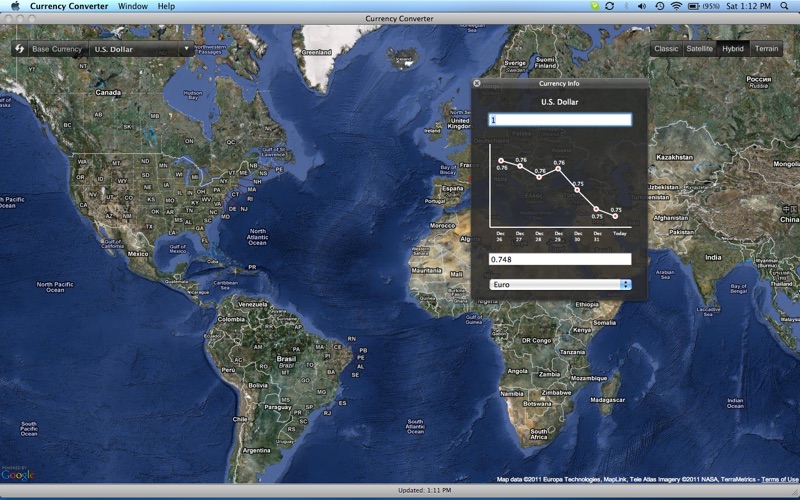Click the Greenland label on the map
The height and width of the screenshot is (500, 800).
[316, 52]
